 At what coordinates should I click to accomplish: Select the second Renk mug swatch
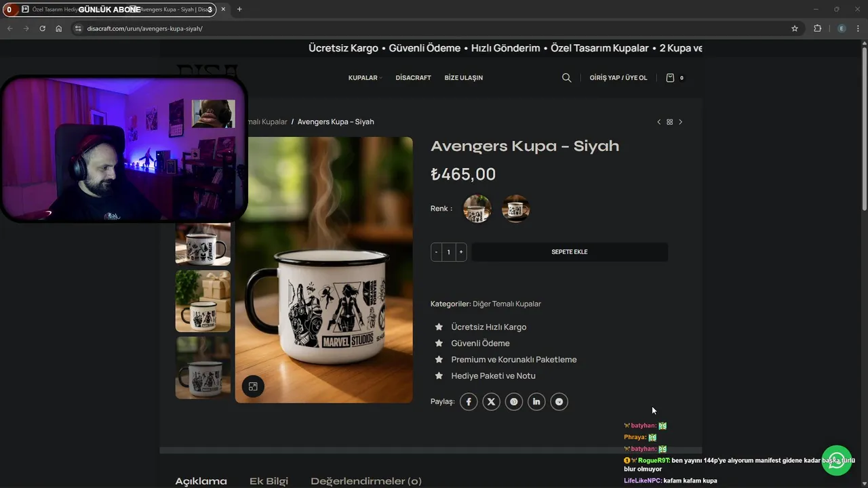coord(516,209)
